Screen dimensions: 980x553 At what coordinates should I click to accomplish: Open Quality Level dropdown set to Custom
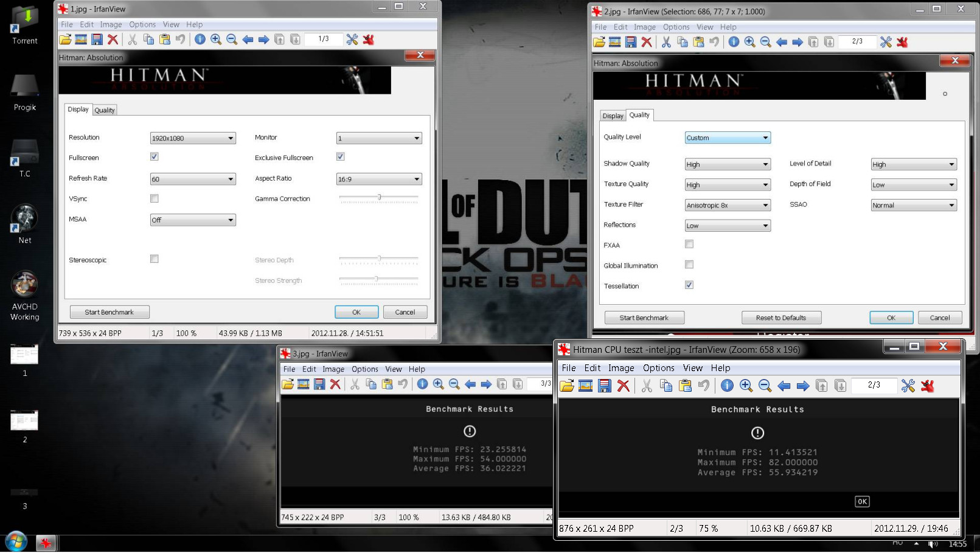tap(728, 137)
